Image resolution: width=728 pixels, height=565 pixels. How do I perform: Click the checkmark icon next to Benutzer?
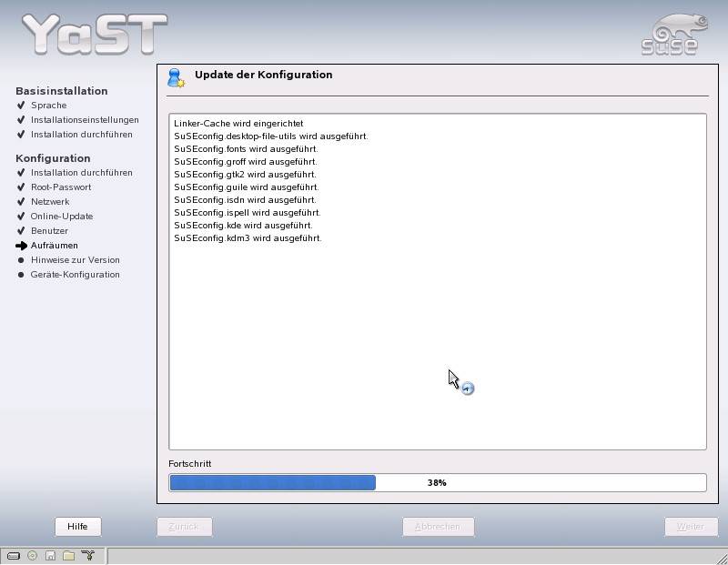coord(21,231)
